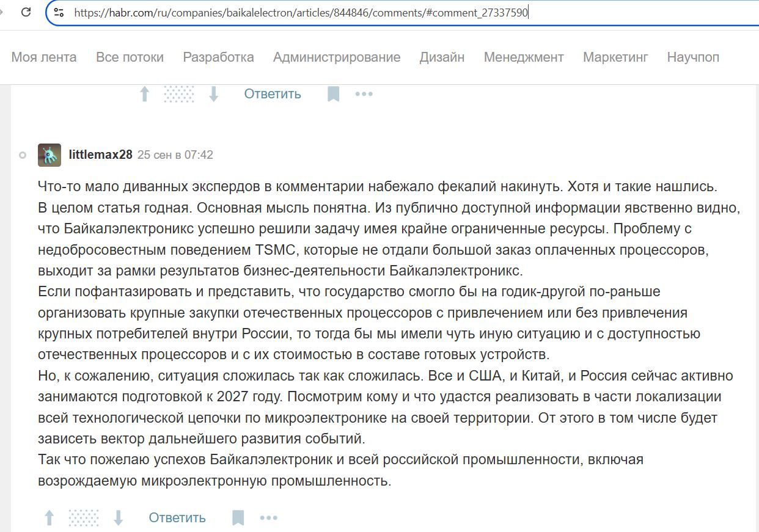Open the Научпоп stream
The height and width of the screenshot is (532, 759).
pyautogui.click(x=693, y=57)
